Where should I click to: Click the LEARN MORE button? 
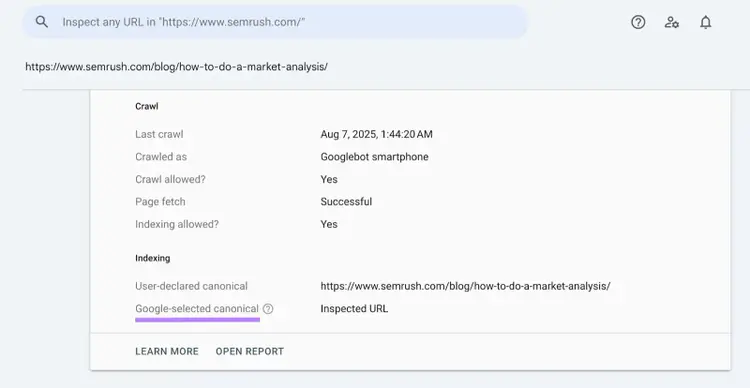pyautogui.click(x=167, y=351)
